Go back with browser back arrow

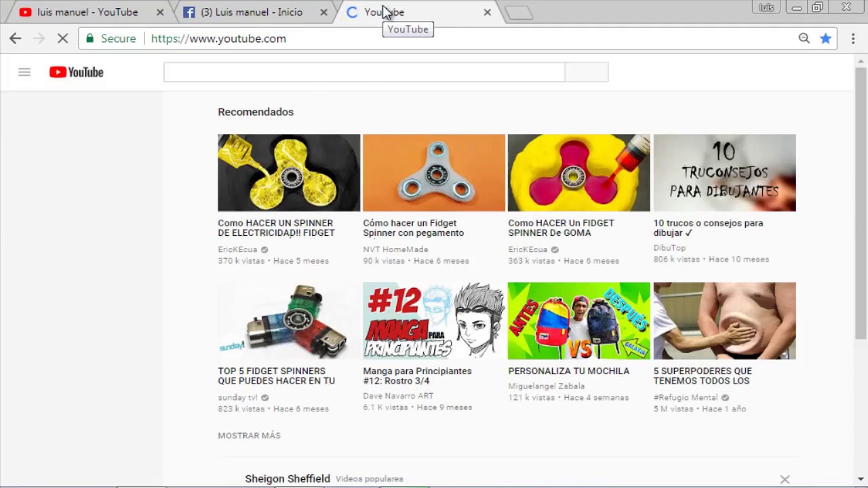pos(16,39)
